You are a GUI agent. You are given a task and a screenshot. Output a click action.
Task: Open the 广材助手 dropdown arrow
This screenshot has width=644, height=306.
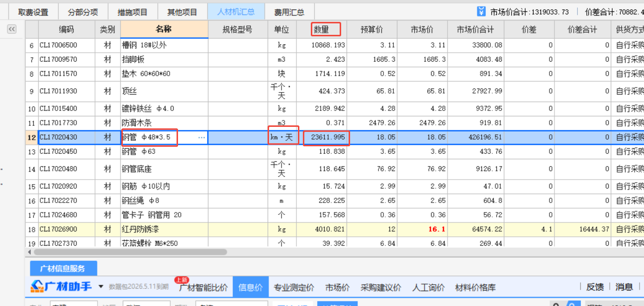pos(99,287)
